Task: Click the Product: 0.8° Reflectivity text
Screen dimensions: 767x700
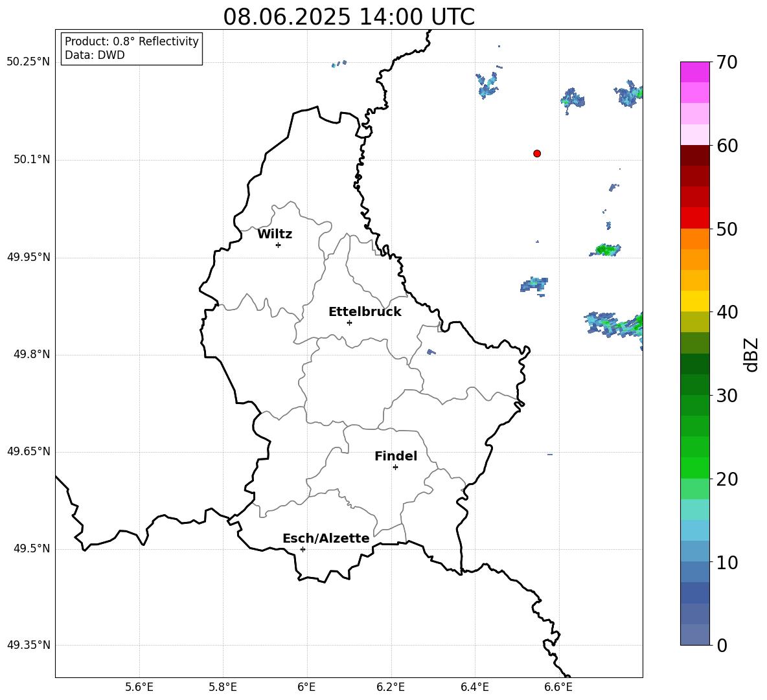Action: [132, 41]
